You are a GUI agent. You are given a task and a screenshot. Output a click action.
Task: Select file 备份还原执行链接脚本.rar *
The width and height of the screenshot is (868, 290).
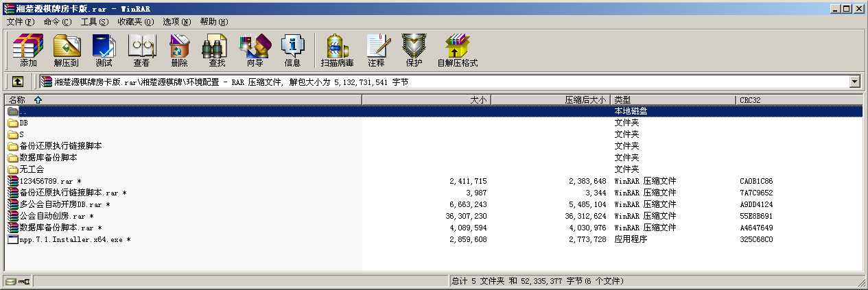73,193
